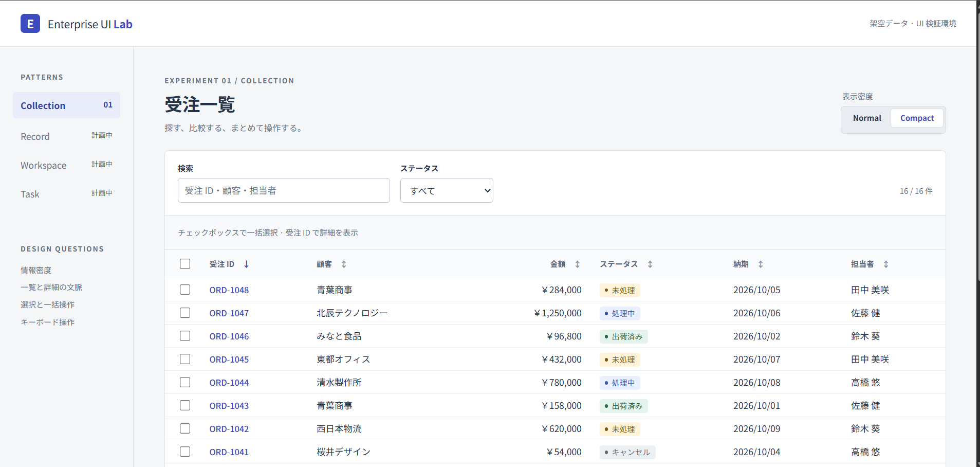
Task: Sort the 納期 column with its arrow icon
Action: [x=761, y=264]
